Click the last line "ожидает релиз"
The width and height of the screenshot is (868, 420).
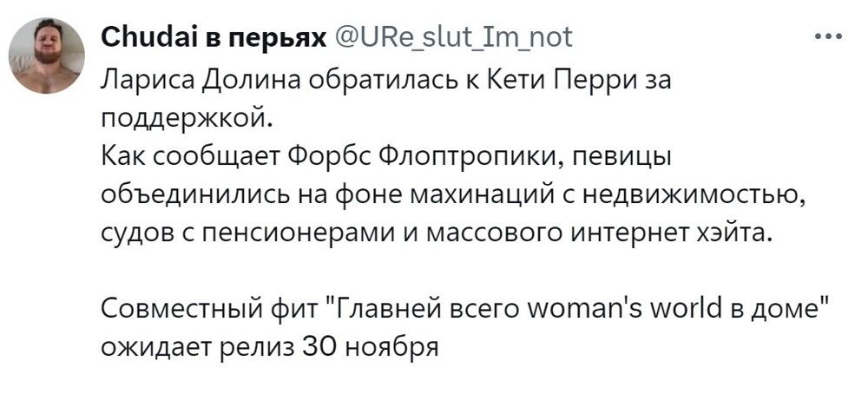271,346
